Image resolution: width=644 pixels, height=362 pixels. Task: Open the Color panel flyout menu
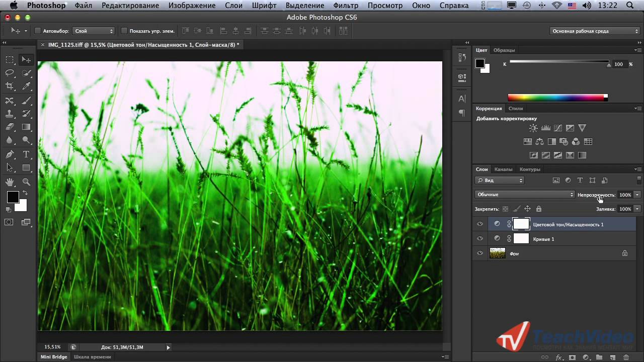coord(638,50)
